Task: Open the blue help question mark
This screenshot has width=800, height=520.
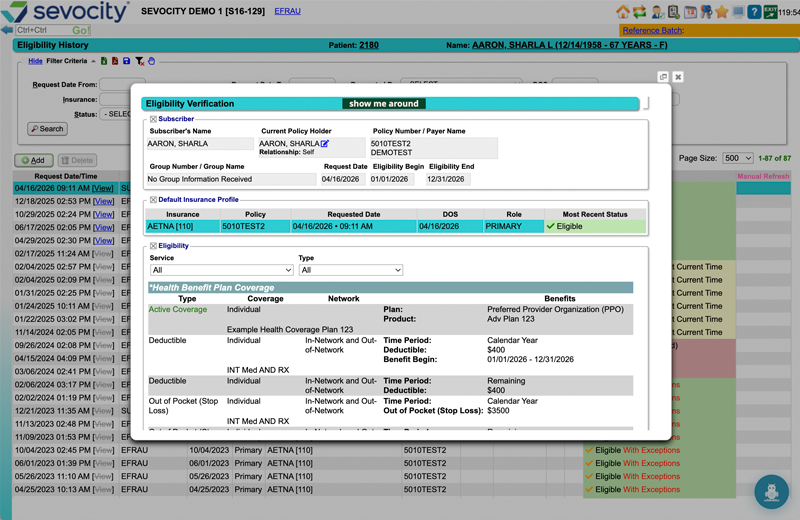Action: click(x=754, y=11)
